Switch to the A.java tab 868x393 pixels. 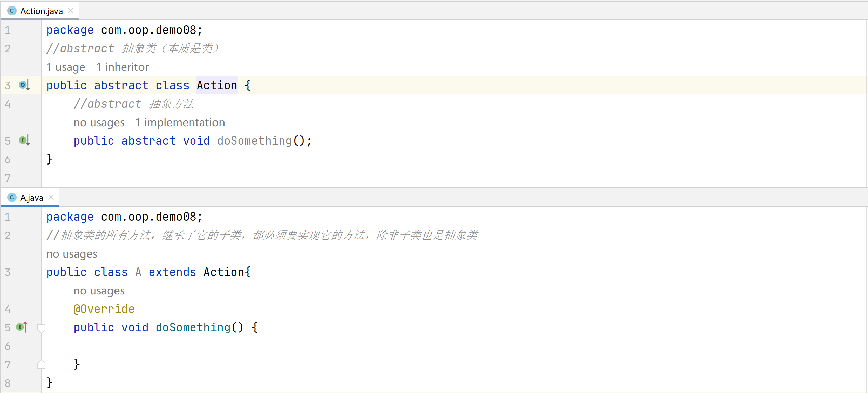coord(31,198)
